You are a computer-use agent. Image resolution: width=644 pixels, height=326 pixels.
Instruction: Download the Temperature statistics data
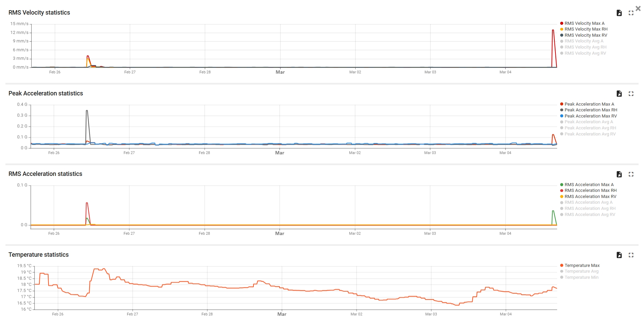619,255
